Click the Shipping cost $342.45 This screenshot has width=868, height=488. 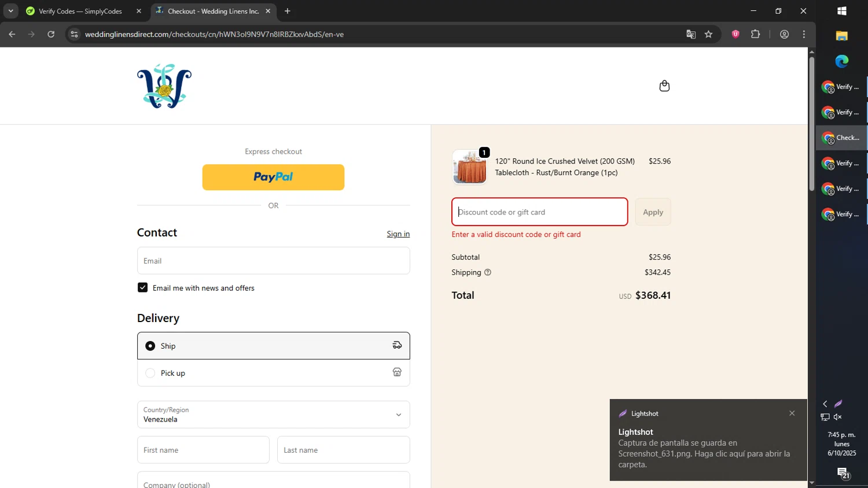pos(657,272)
